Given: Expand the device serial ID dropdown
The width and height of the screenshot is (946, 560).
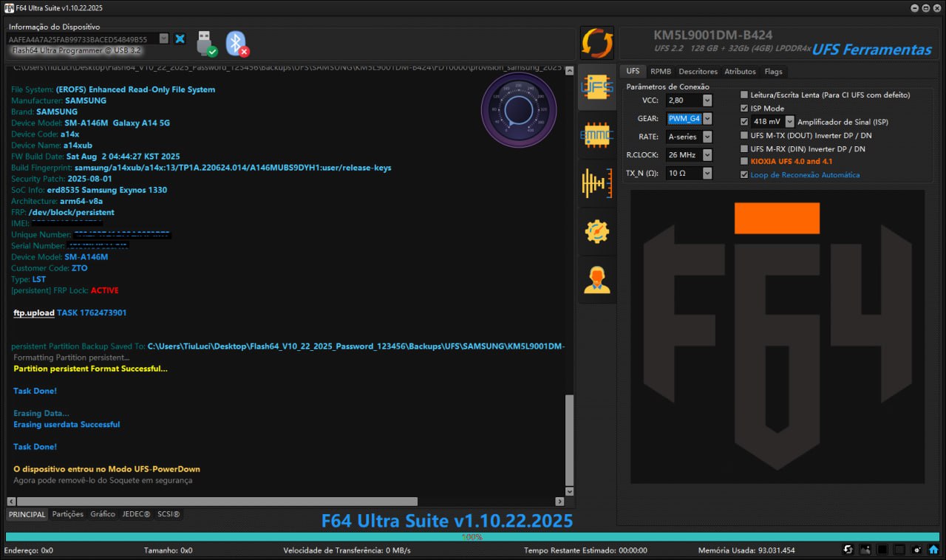Looking at the screenshot, I should tap(164, 38).
